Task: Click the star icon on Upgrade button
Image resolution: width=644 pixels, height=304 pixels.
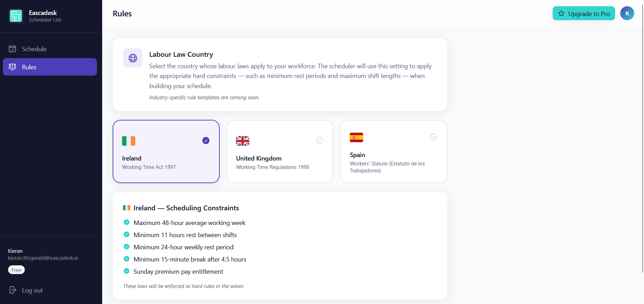Action: (x=561, y=14)
